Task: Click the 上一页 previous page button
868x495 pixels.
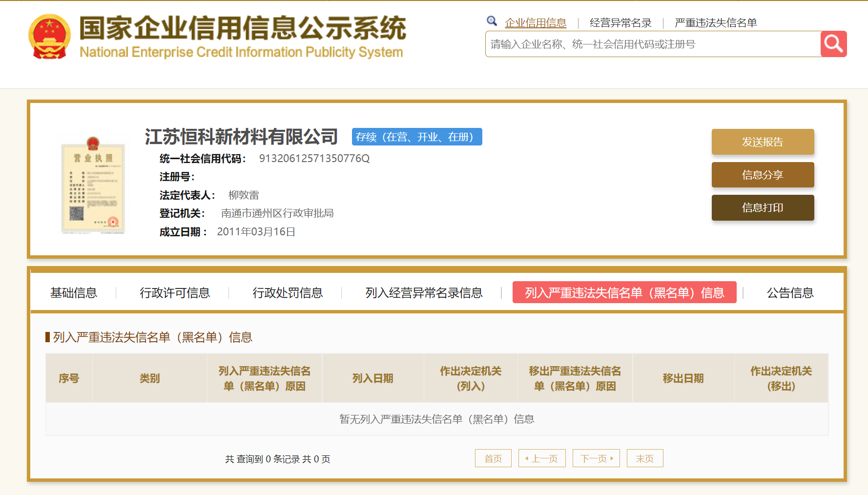Action: [x=542, y=458]
